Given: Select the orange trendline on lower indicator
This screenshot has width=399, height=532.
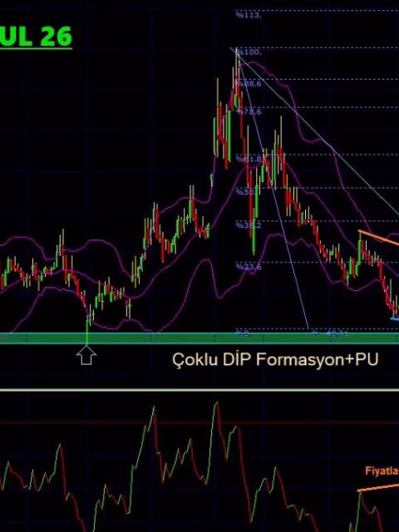Looking at the screenshot, I should coord(378,488).
